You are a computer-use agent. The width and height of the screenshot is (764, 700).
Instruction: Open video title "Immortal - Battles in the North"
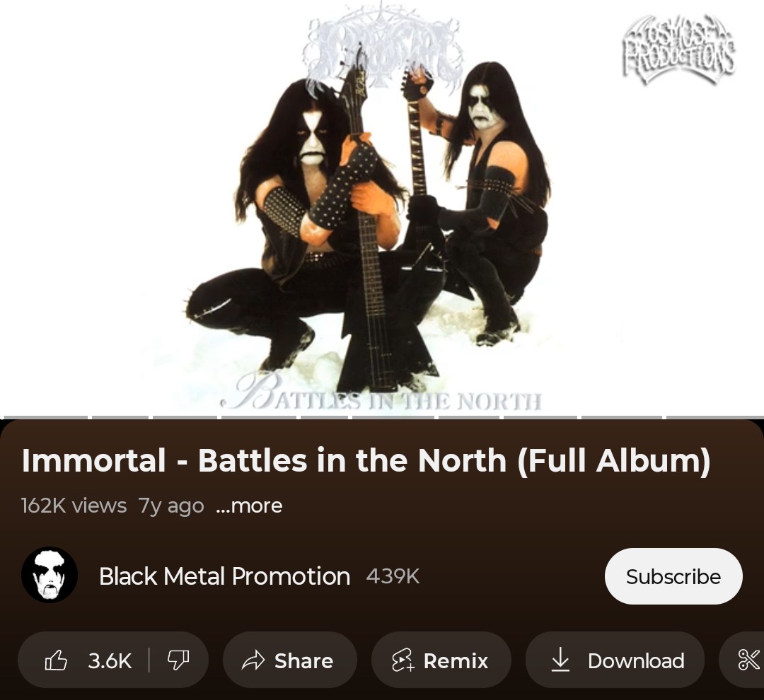pyautogui.click(x=366, y=460)
